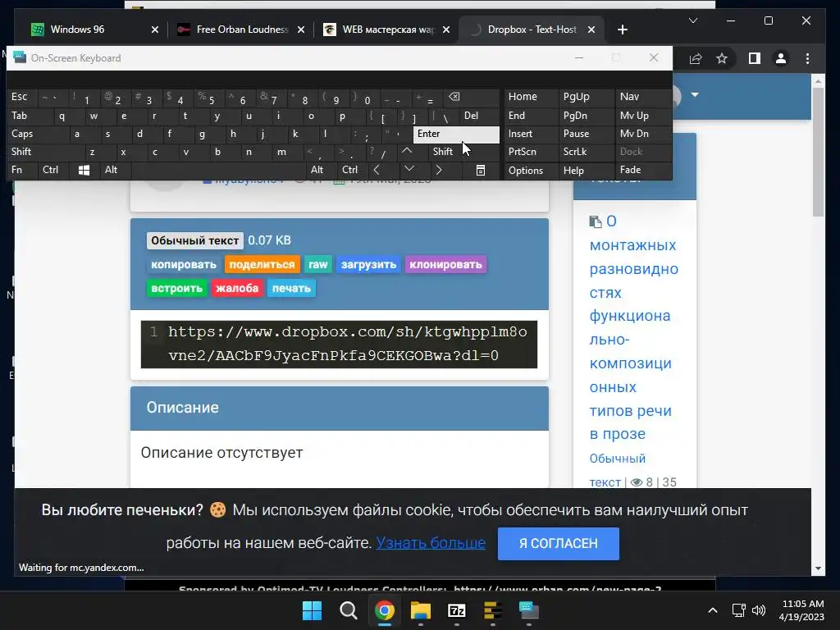Click the печать print button
Screen dimensions: 840x630
coord(291,288)
